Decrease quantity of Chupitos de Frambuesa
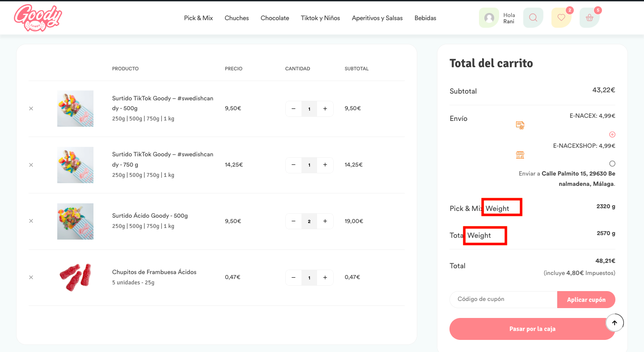The width and height of the screenshot is (644, 352). tap(293, 278)
